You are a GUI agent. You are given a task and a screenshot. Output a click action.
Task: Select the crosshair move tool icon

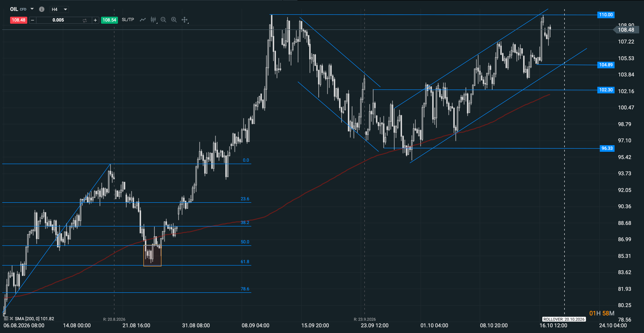click(x=185, y=20)
